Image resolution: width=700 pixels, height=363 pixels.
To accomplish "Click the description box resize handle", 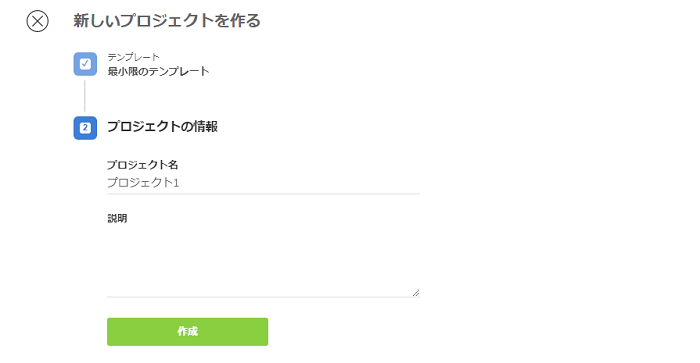I will [x=416, y=293].
